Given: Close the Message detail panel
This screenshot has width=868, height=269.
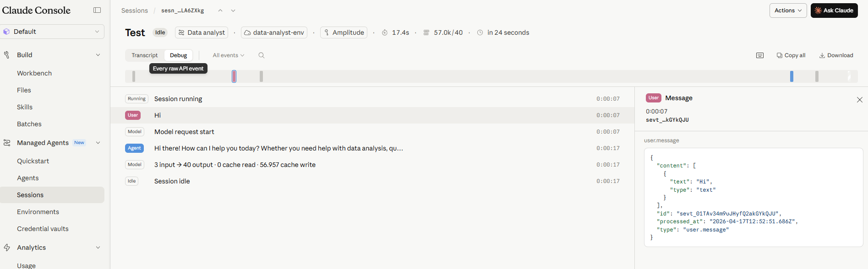Looking at the screenshot, I should [859, 100].
